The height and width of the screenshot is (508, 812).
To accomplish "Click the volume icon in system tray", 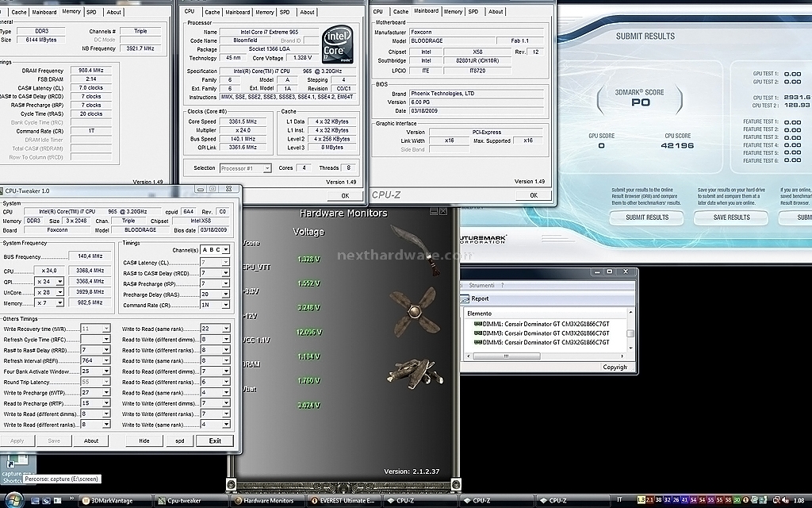I will (x=785, y=500).
